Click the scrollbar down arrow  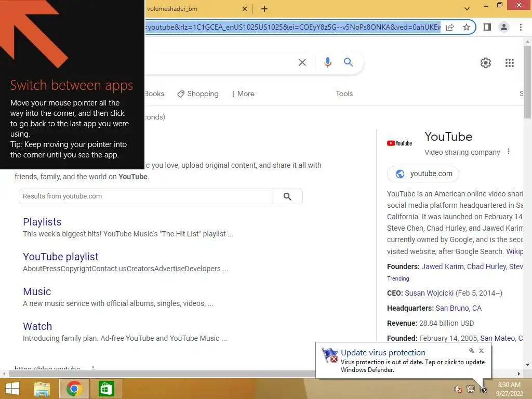(527, 365)
